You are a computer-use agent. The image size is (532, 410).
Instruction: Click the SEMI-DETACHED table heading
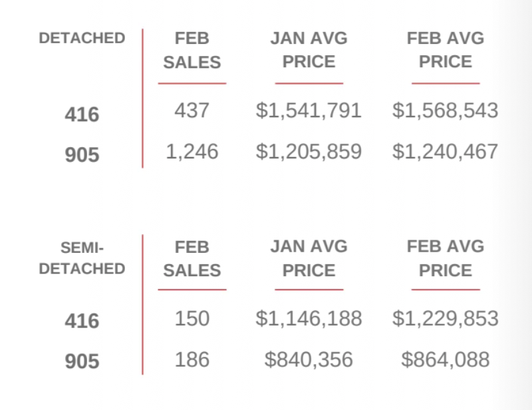pyautogui.click(x=82, y=258)
